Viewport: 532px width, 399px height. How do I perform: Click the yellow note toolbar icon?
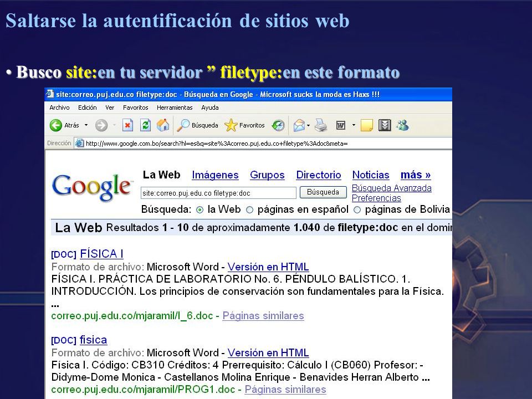click(367, 125)
